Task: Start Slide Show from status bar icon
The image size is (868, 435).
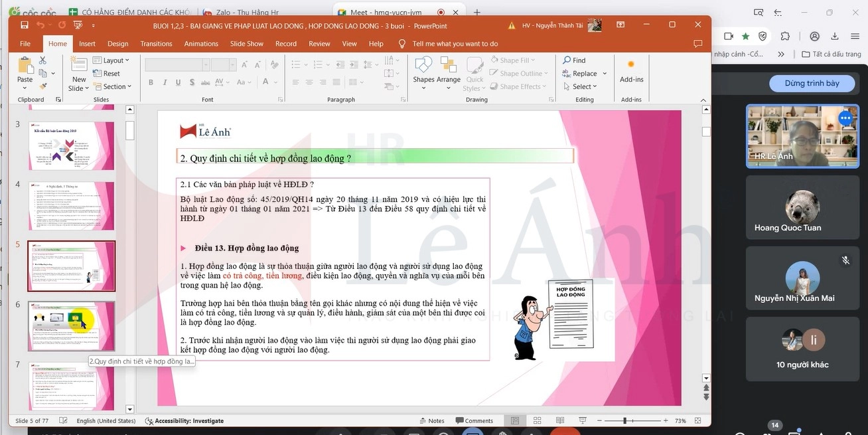Action: (x=581, y=421)
